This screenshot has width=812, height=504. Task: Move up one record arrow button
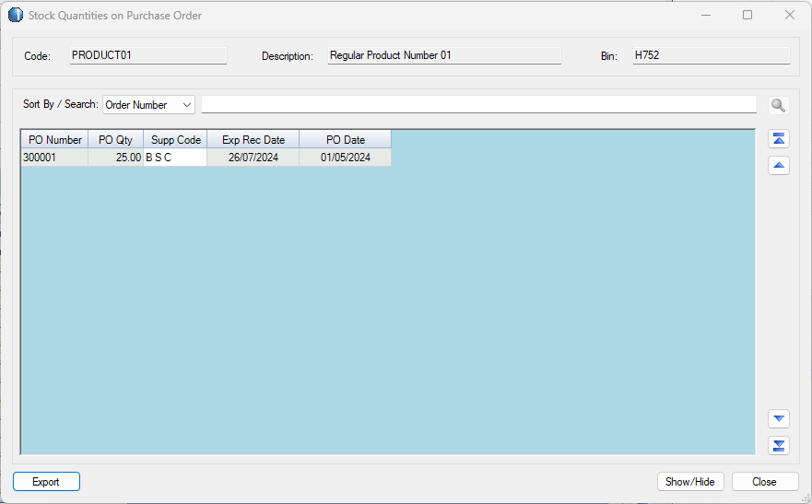(x=778, y=166)
